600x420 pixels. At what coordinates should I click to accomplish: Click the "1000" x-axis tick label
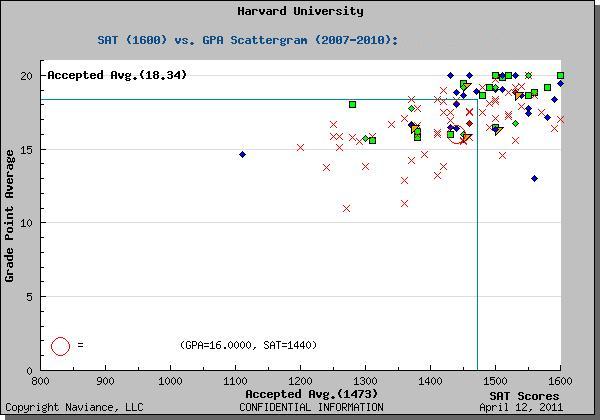click(x=170, y=381)
